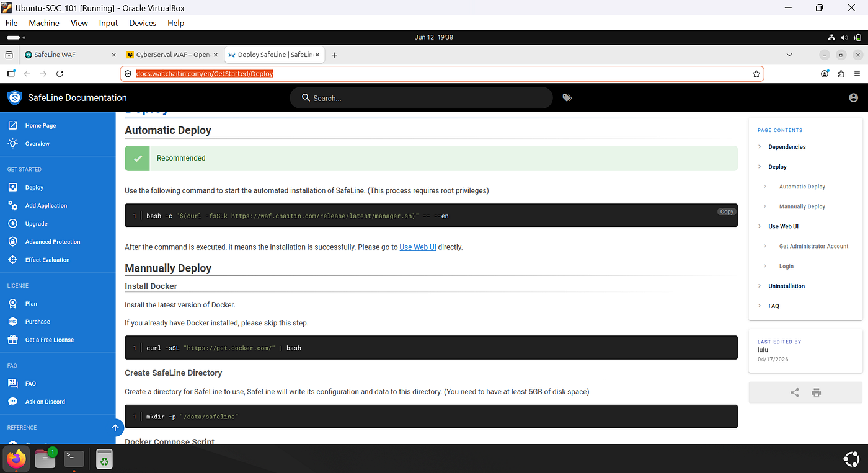
Task: Open the Firefox hamburger menu
Action: (x=857, y=74)
